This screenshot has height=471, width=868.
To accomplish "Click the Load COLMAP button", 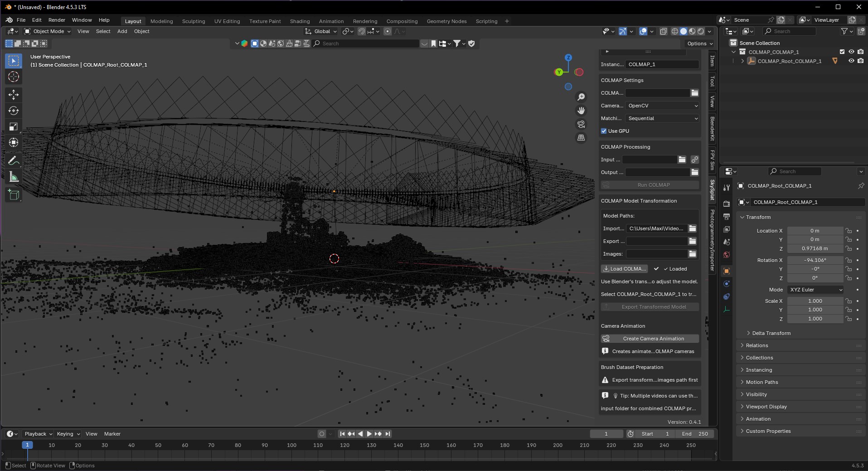I will pos(624,269).
